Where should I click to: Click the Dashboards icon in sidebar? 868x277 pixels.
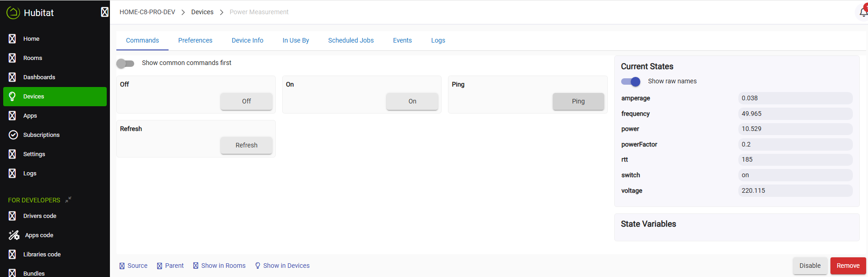pos(12,77)
